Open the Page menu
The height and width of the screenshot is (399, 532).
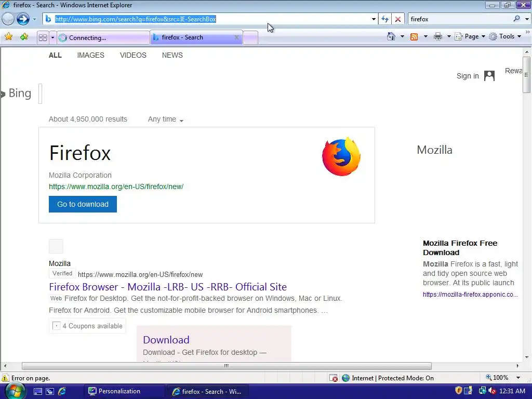470,36
